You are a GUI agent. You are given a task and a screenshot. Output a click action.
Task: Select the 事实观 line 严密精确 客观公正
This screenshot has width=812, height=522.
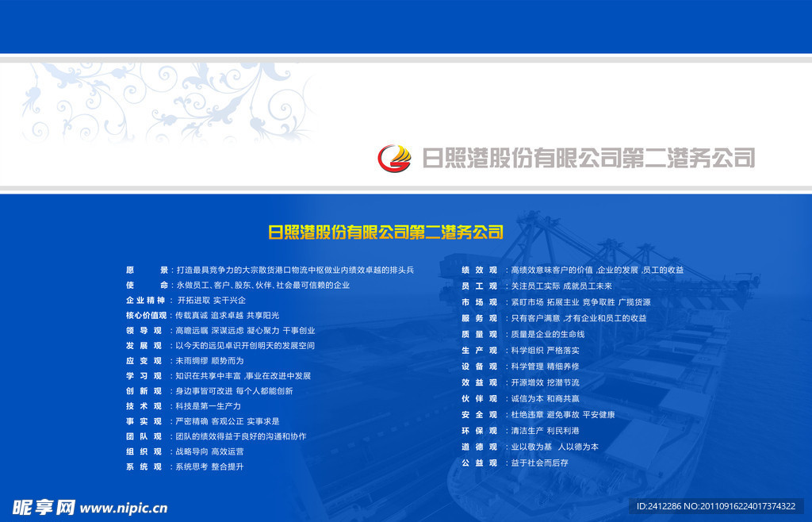click(203, 421)
